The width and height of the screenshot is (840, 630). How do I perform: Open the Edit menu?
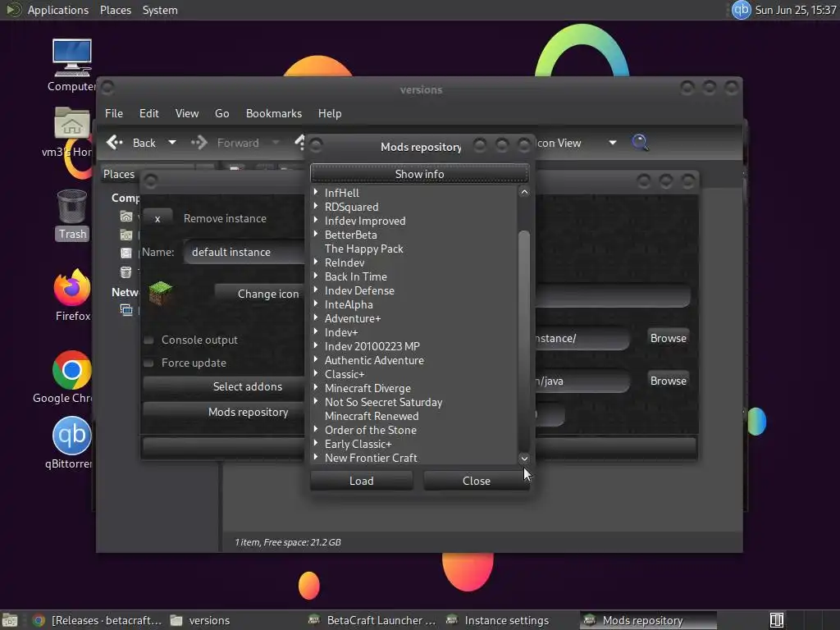(x=149, y=113)
